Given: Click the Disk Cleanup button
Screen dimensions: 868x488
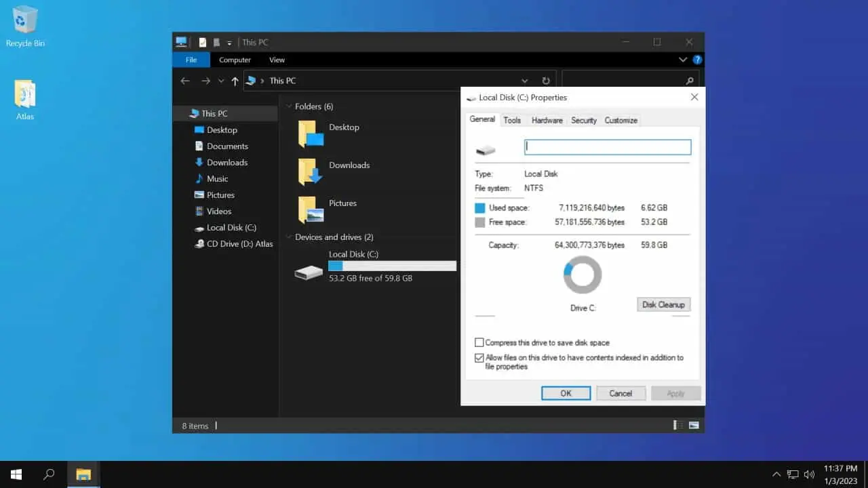Looking at the screenshot, I should point(664,304).
